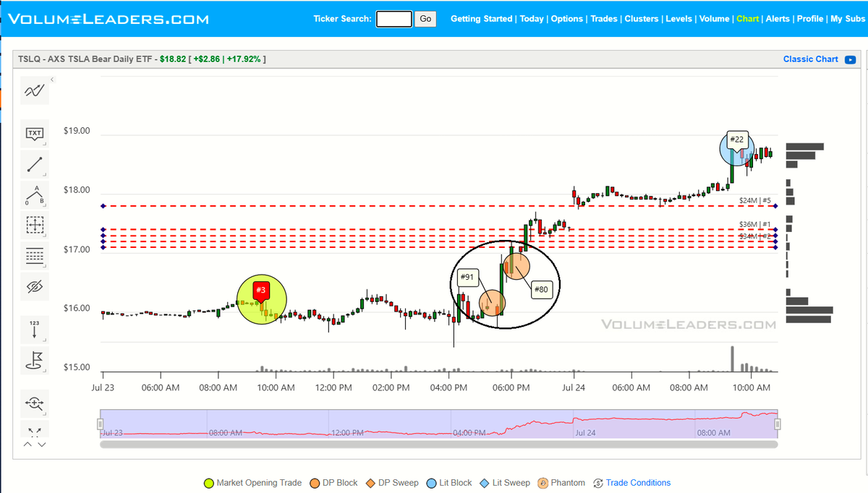Open the Profile menu item

click(810, 19)
